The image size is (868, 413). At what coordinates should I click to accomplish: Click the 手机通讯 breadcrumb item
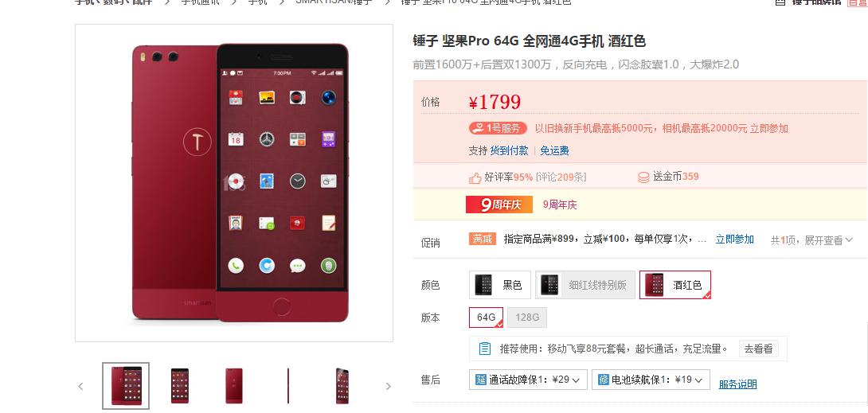(x=201, y=2)
